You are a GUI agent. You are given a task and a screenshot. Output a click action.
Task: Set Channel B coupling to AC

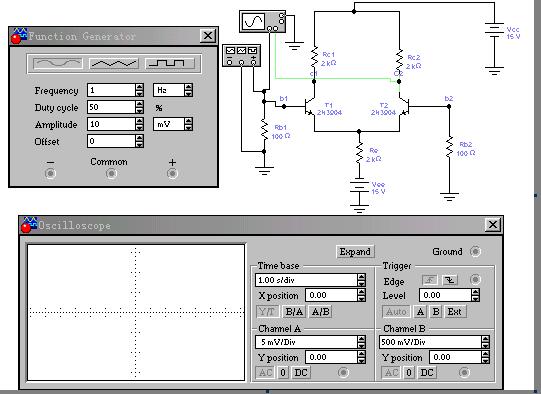tap(391, 373)
